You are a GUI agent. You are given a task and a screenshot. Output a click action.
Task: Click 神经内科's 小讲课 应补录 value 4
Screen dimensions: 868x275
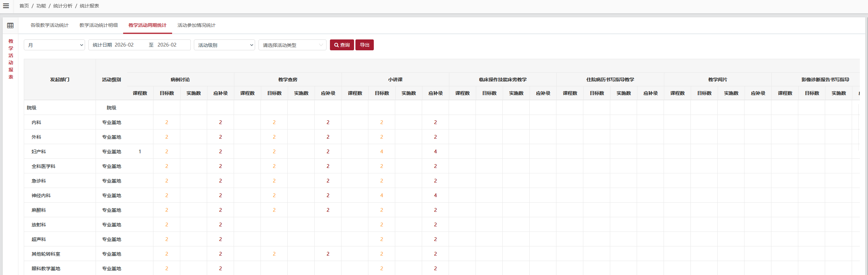[435, 195]
